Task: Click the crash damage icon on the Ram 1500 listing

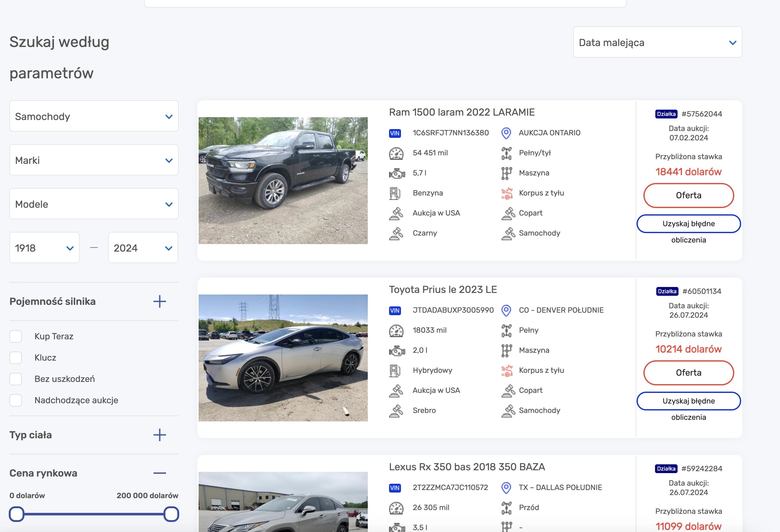Action: 507,193
